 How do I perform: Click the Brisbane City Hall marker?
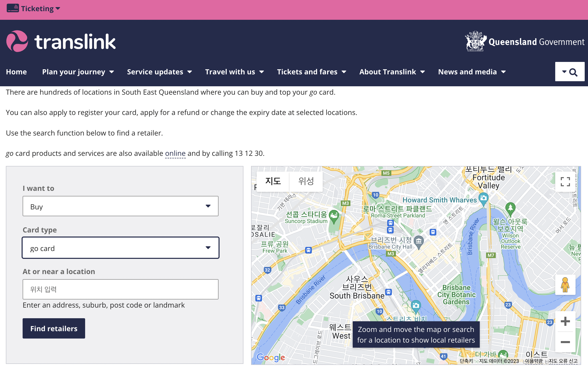[x=419, y=241]
